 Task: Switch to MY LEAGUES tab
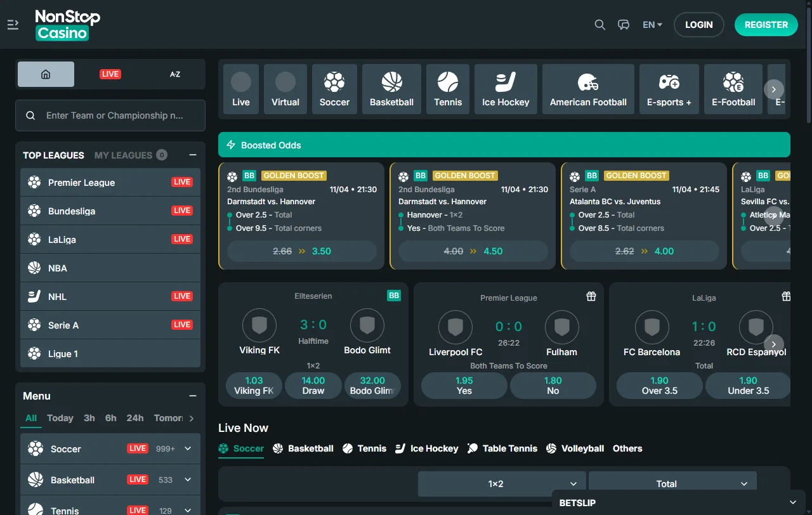pos(131,155)
